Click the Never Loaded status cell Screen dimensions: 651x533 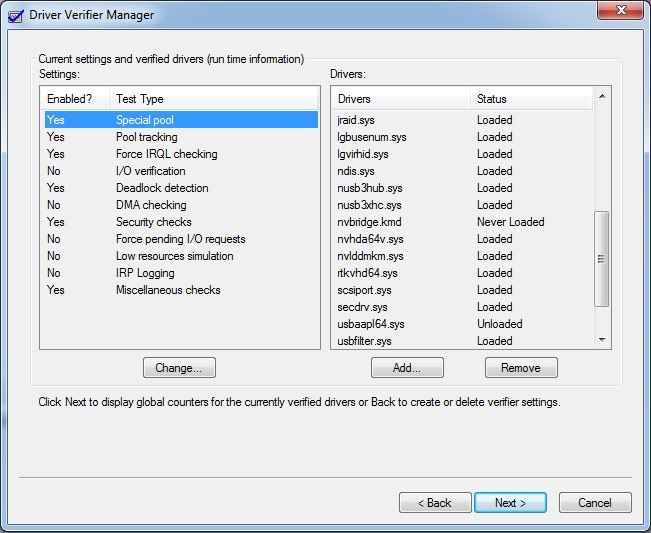511,222
